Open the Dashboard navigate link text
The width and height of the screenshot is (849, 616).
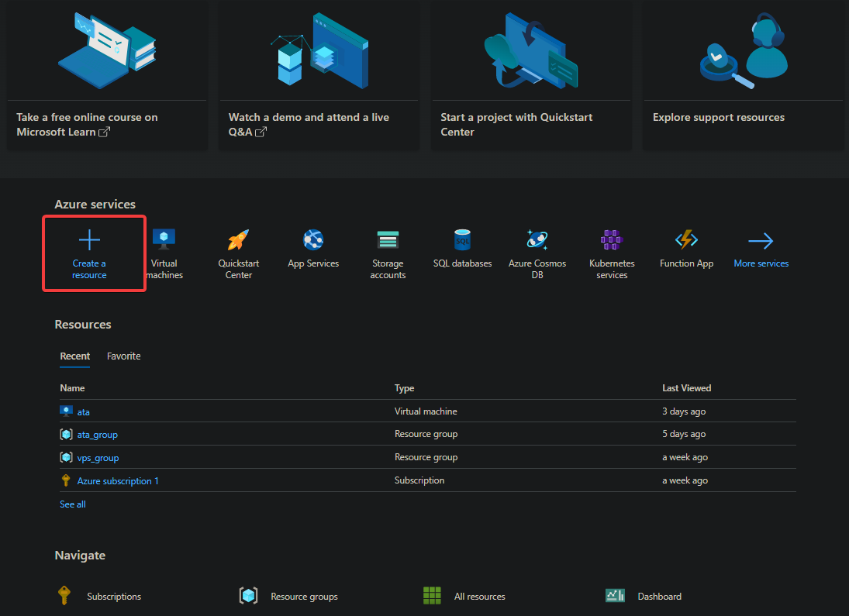tap(660, 596)
